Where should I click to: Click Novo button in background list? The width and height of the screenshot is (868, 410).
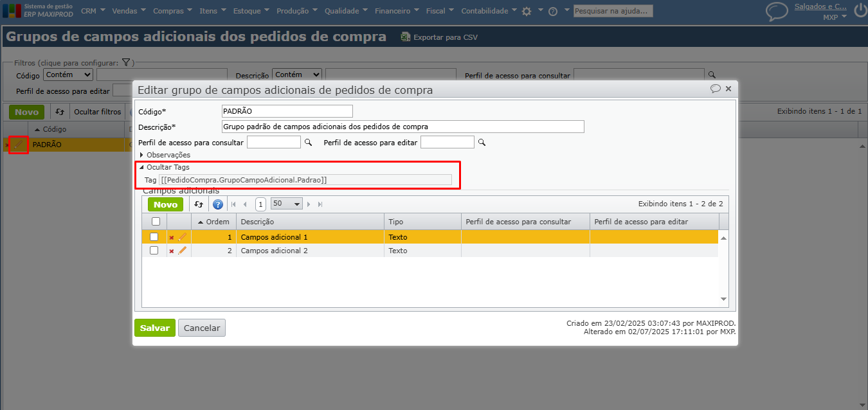pyautogui.click(x=26, y=112)
